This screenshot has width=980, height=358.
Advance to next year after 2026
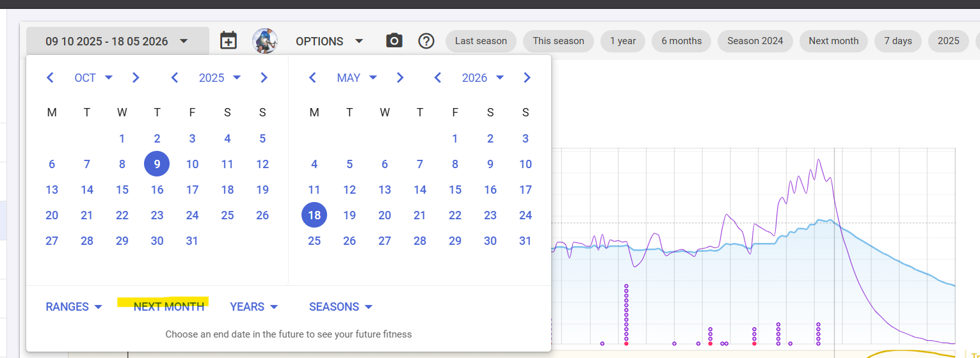tap(527, 78)
